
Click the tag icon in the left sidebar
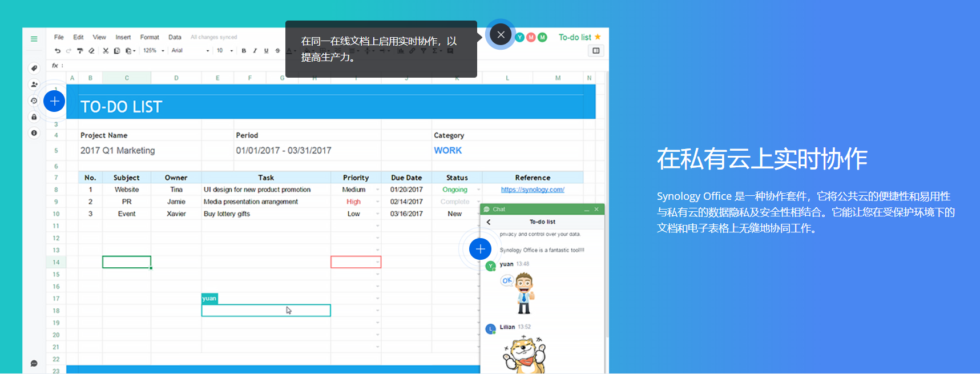pyautogui.click(x=34, y=68)
